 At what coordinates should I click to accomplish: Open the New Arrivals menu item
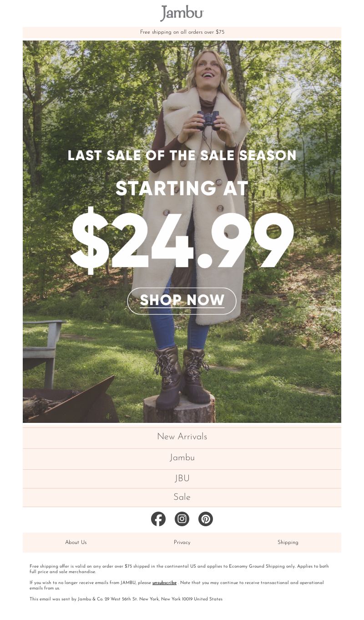(182, 437)
